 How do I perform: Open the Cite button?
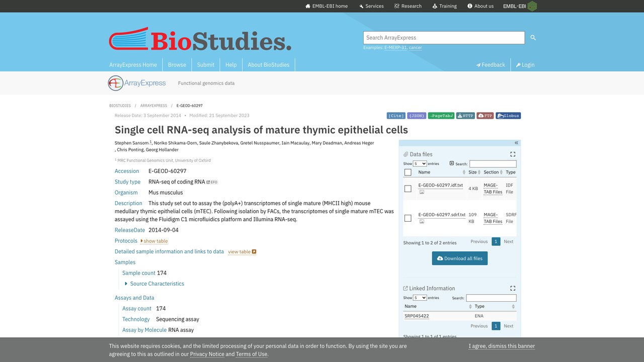396,116
